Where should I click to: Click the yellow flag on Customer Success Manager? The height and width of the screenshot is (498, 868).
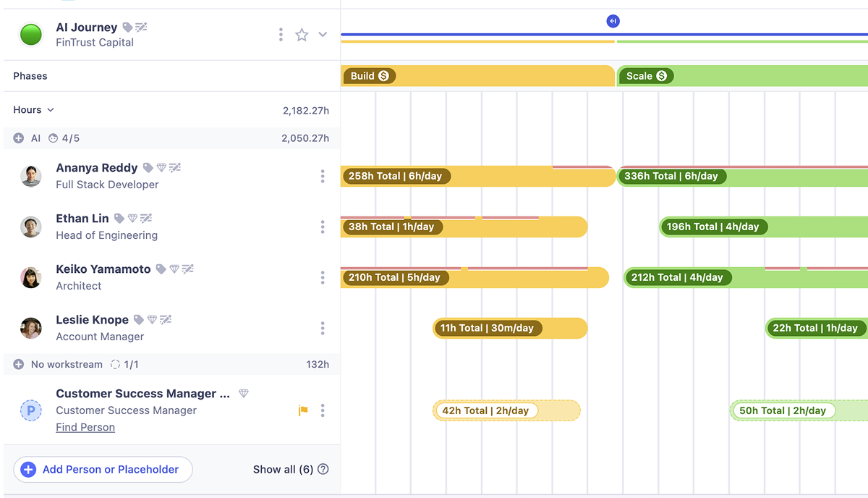tap(303, 410)
